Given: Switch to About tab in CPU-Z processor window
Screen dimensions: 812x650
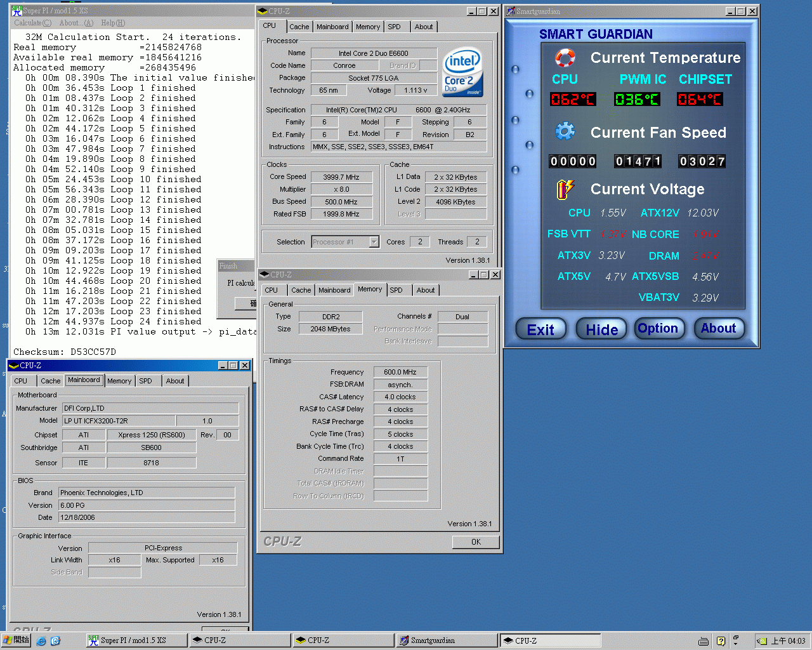Looking at the screenshot, I should [x=424, y=27].
